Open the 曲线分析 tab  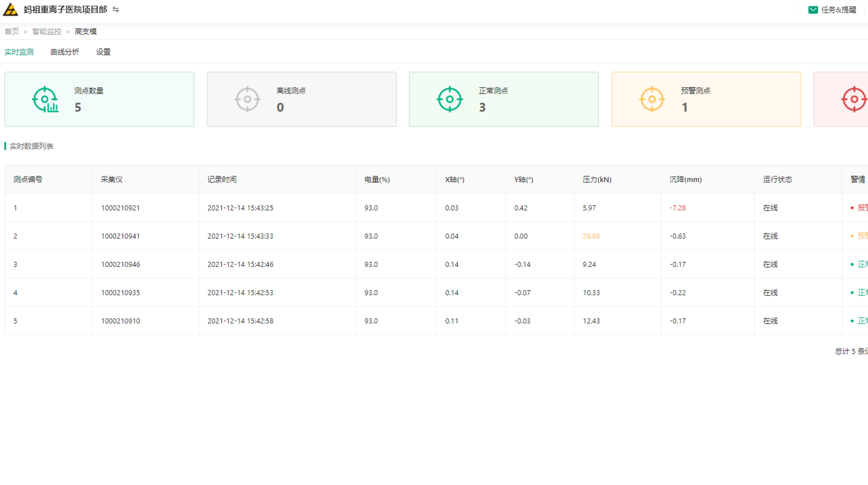65,52
